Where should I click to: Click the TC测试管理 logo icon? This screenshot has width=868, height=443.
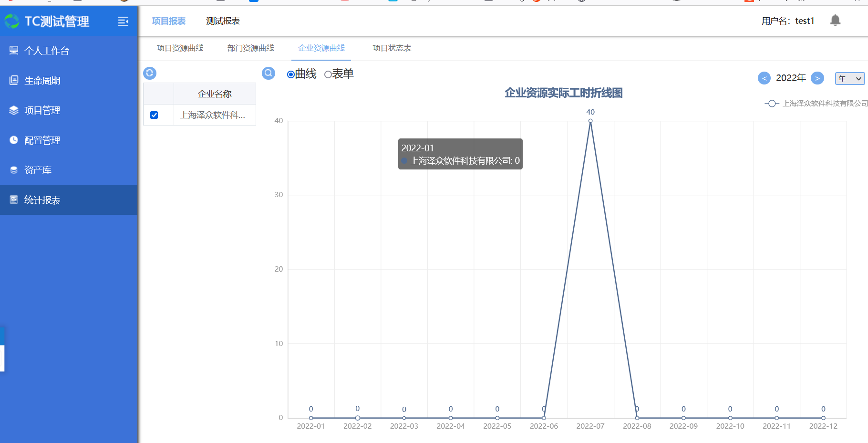pos(12,21)
